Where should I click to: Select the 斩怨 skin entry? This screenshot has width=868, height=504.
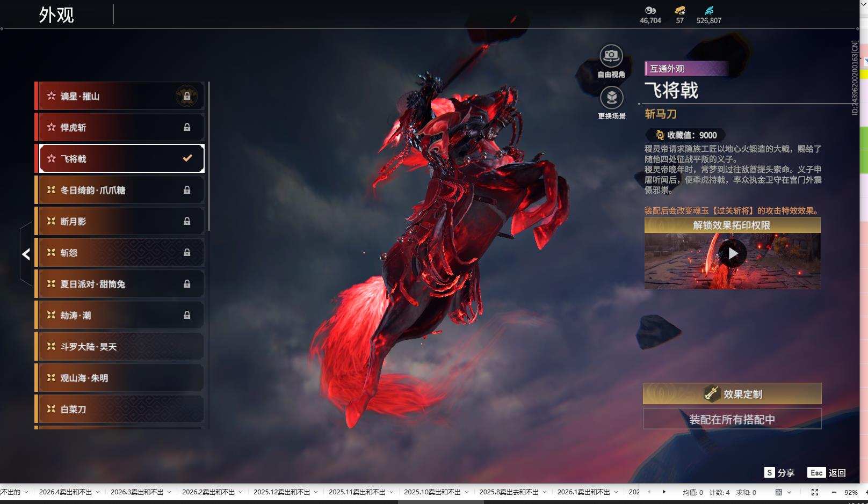point(119,252)
